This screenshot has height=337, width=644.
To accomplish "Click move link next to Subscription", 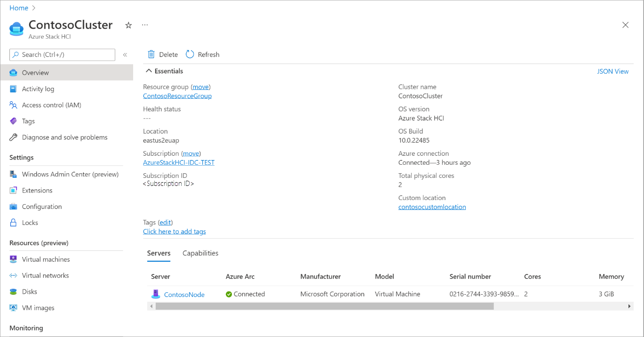I will [191, 153].
